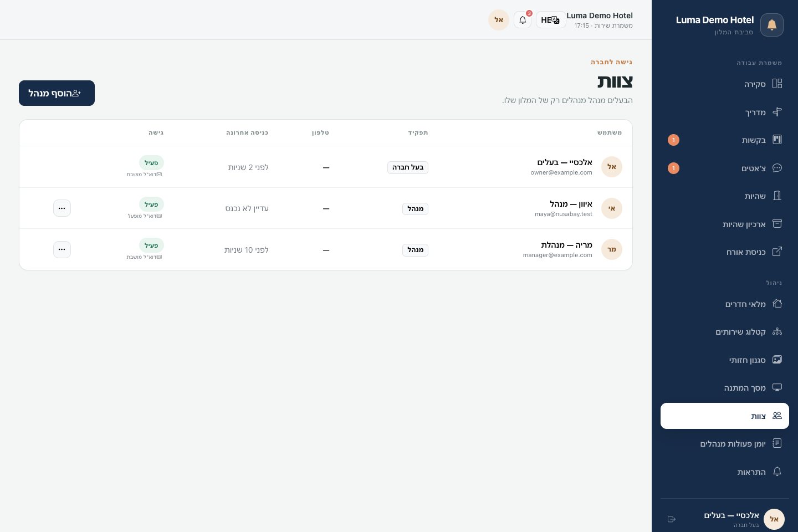Click the מר avatar in מריה row

click(612, 249)
